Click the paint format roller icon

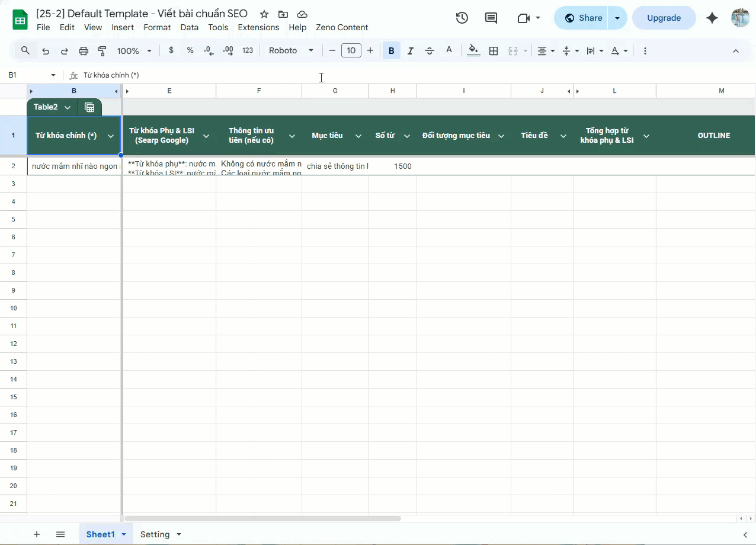coord(102,51)
